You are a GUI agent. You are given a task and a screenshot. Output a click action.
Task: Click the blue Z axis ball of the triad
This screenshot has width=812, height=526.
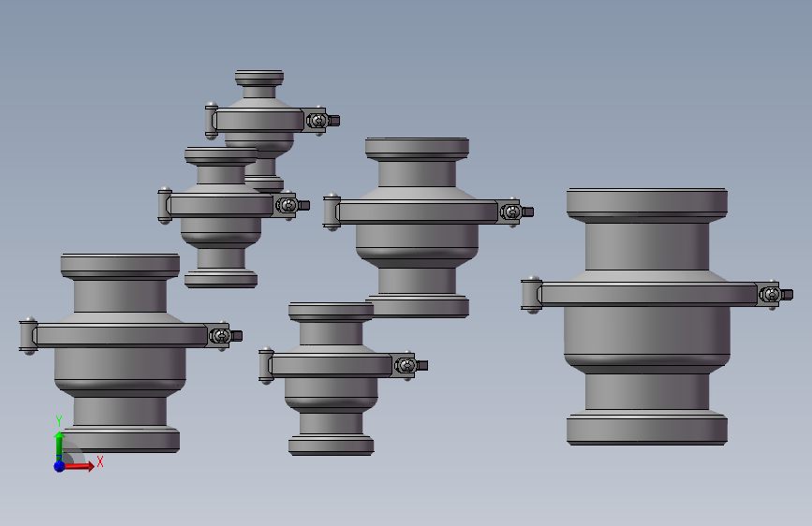[x=59, y=466]
